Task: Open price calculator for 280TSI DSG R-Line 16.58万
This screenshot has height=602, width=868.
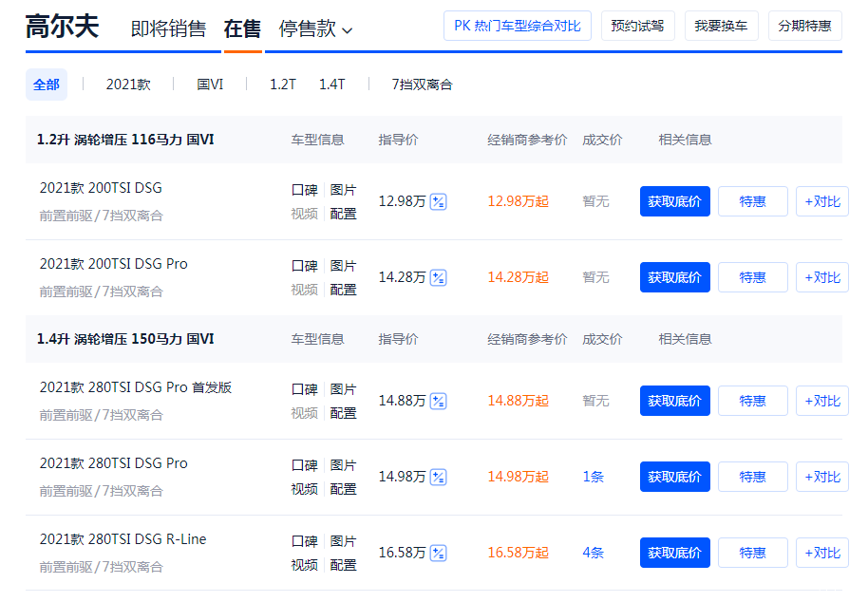Action: tap(438, 553)
